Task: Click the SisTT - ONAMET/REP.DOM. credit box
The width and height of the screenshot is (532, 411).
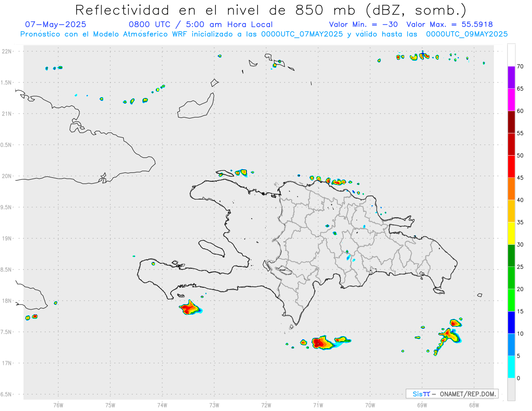Action: (x=452, y=394)
